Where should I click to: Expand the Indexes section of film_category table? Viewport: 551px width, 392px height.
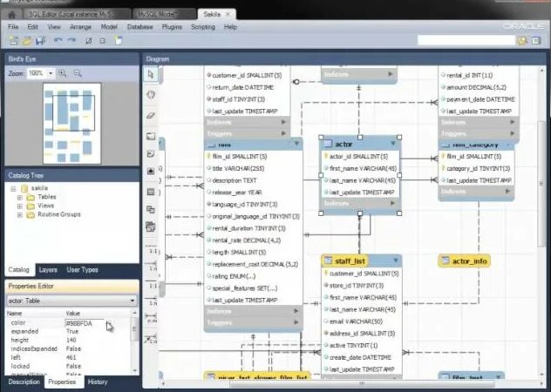507,192
